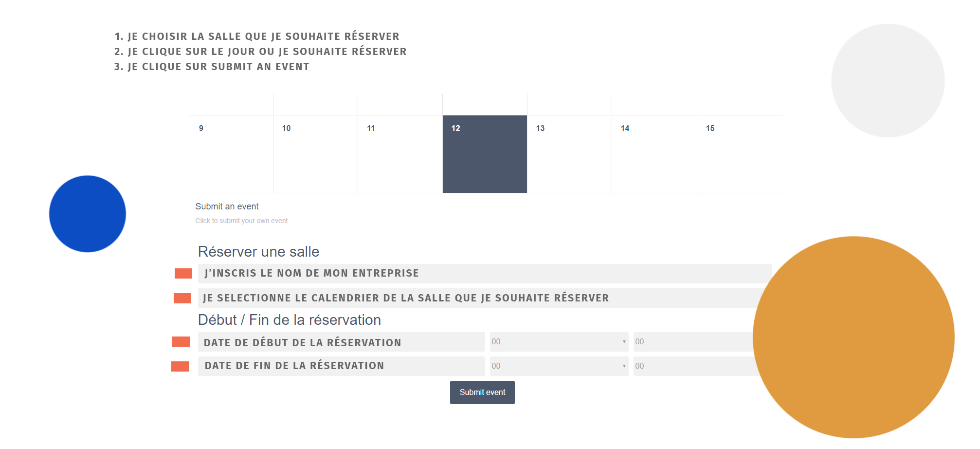Click "Click to submit your own event" text
Screen dimensions: 980x449
[x=241, y=221]
